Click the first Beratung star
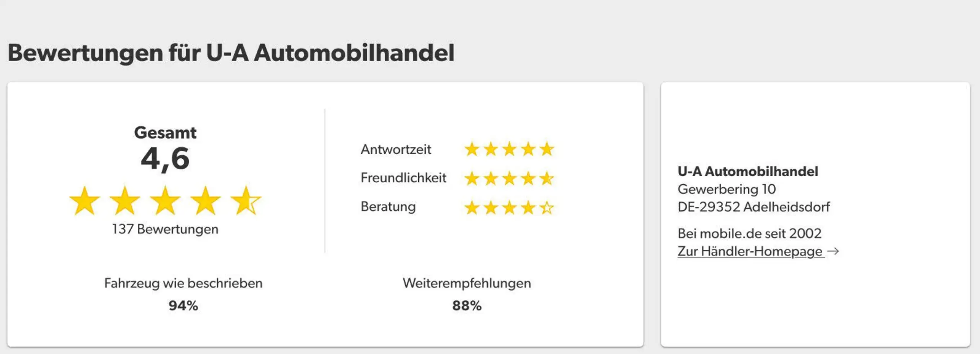 [x=472, y=208]
